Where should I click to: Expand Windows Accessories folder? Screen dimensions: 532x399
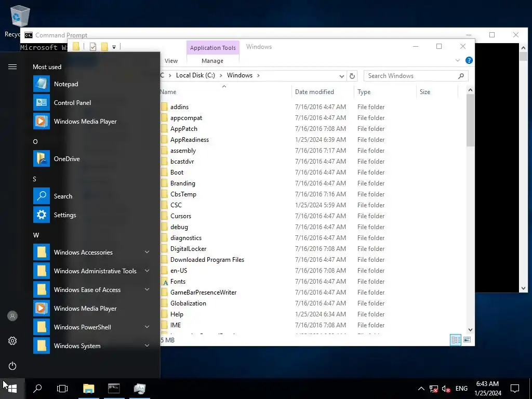point(91,252)
